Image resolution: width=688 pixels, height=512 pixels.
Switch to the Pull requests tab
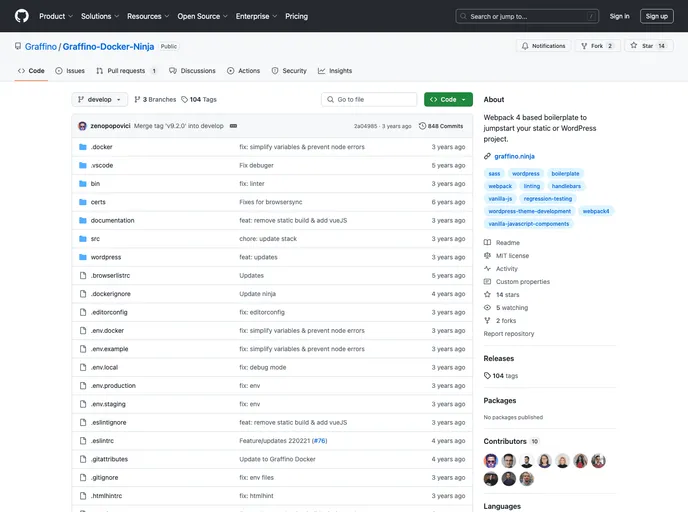[127, 71]
